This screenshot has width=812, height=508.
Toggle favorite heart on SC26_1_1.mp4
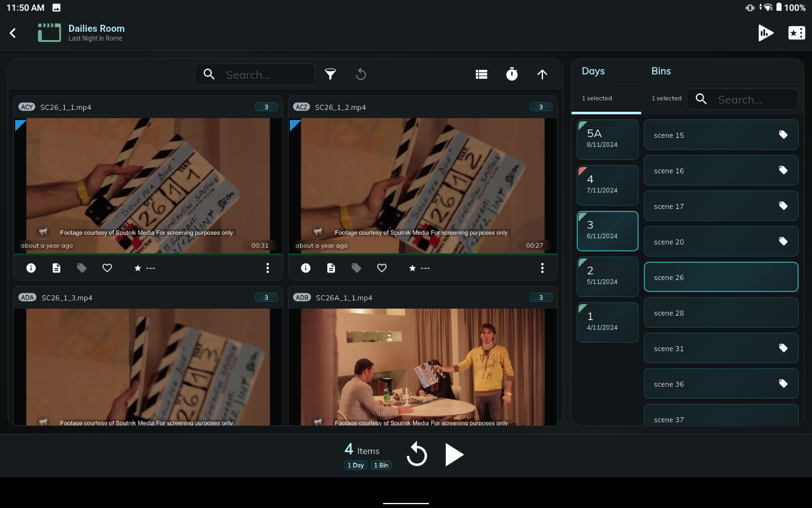pyautogui.click(x=107, y=268)
